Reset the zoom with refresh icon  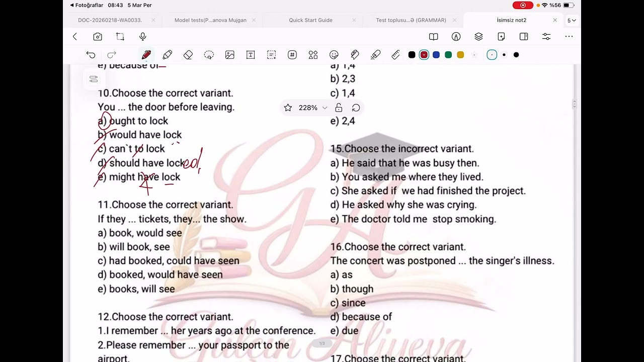point(356,108)
